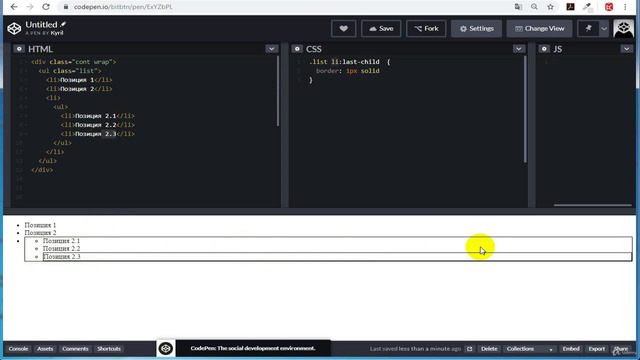Open CSS editor settings gear
Screen dimensions: 640x360
click(297, 49)
